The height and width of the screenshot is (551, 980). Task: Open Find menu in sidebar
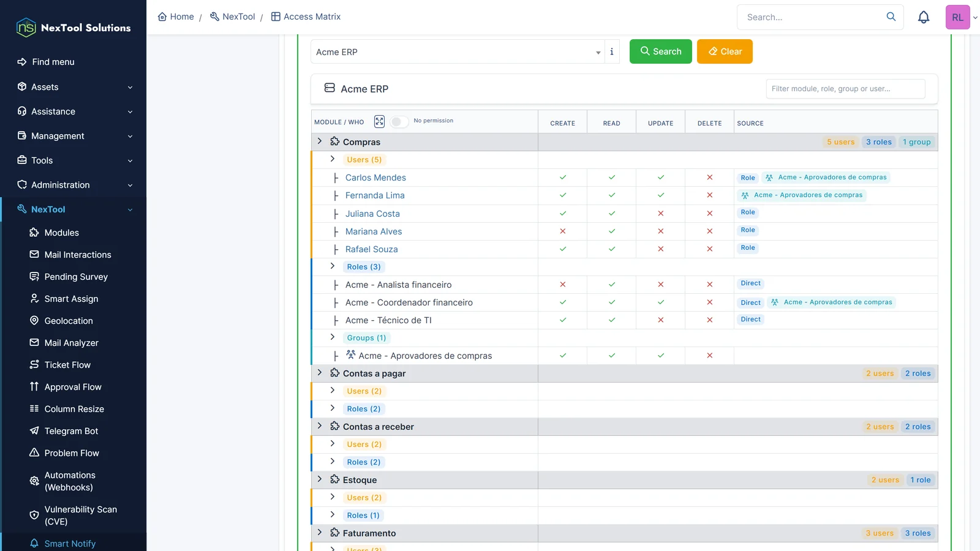[53, 62]
